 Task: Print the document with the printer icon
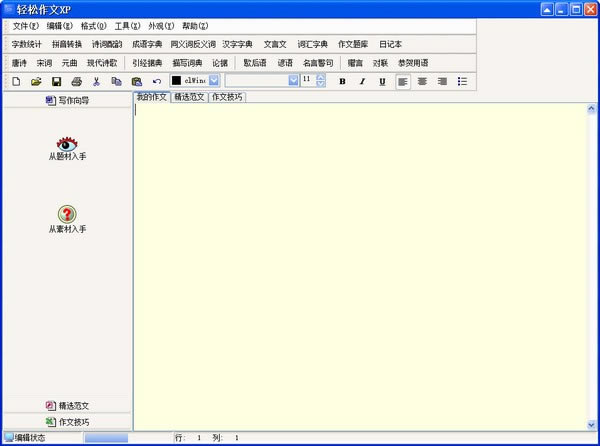coord(76,81)
